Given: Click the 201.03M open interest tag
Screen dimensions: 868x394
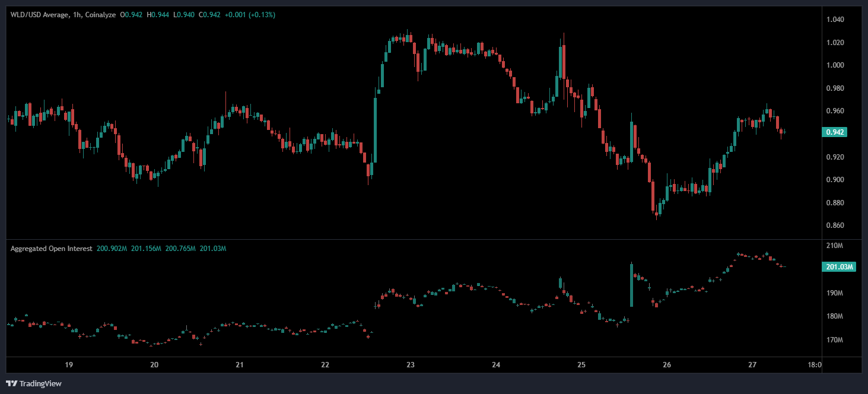Looking at the screenshot, I should (840, 267).
